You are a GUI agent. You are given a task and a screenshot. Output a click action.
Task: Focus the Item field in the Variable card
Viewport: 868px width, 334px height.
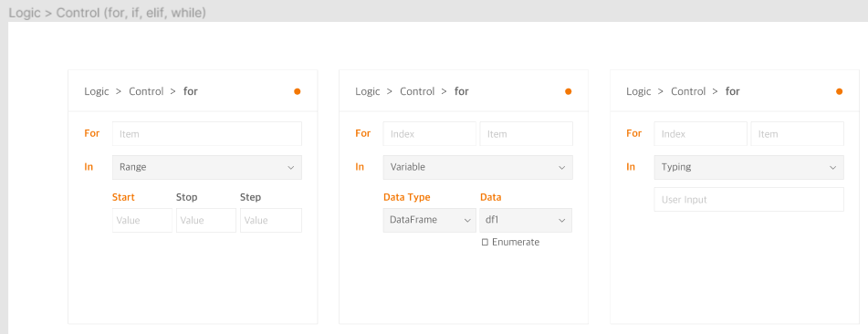[x=527, y=134]
